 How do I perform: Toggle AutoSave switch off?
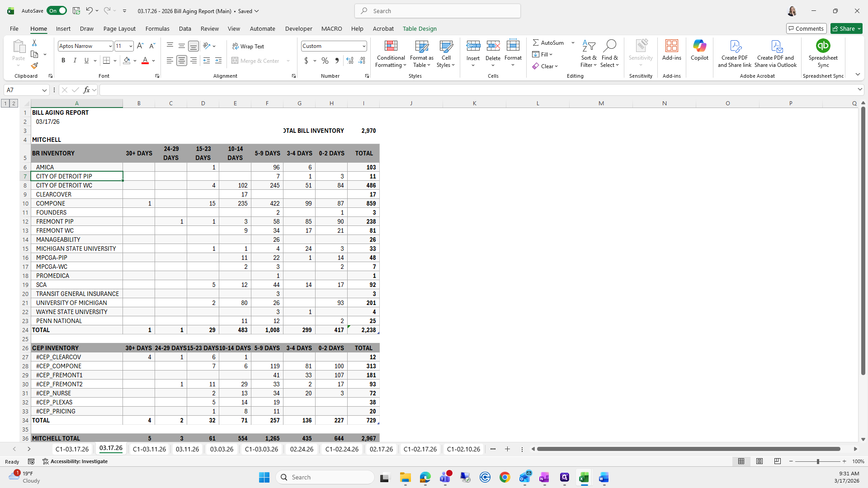coord(57,11)
